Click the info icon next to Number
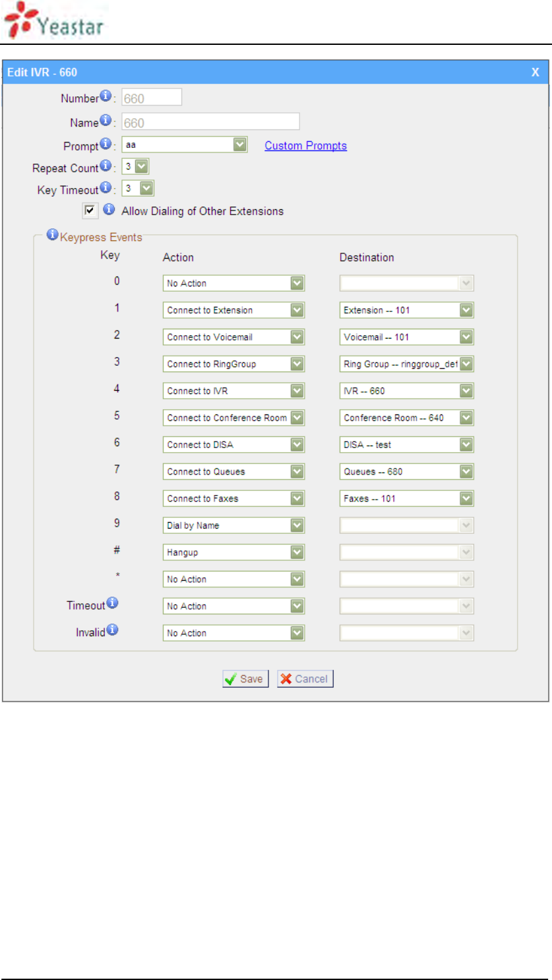552x980 pixels. 106,97
